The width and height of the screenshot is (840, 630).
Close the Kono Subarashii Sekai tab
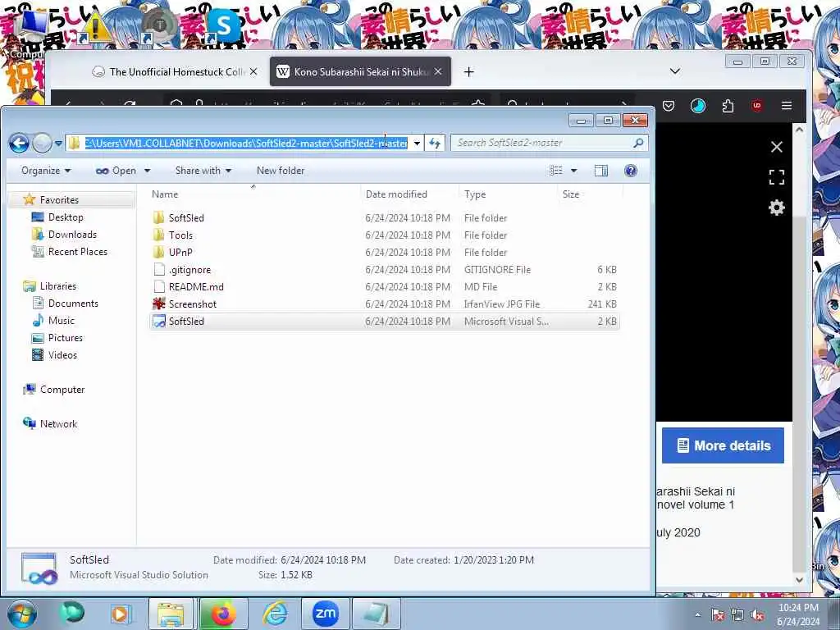(x=438, y=71)
